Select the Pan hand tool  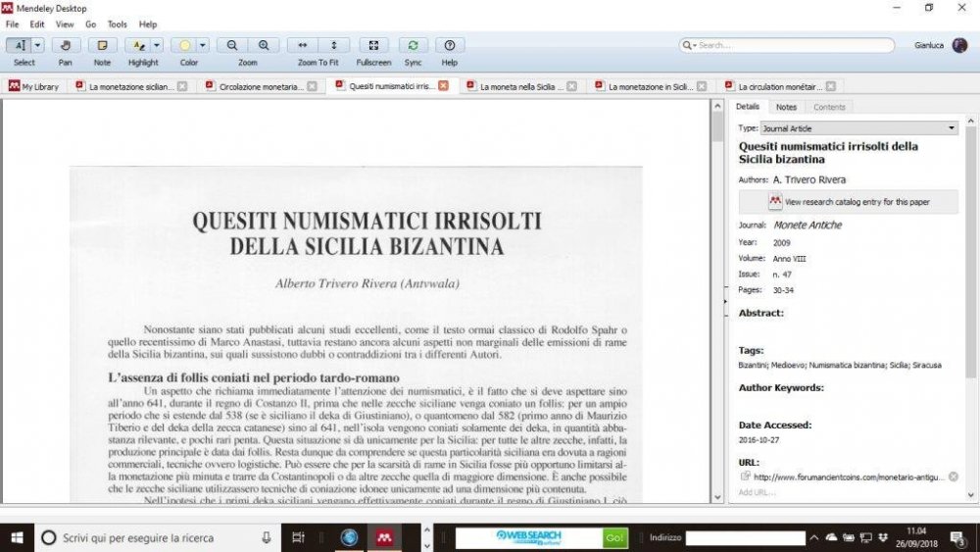[x=66, y=45]
